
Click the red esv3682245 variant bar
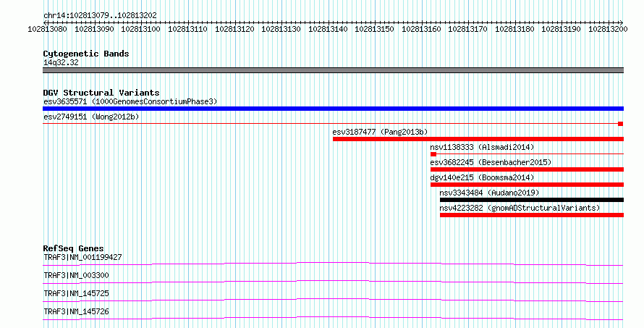tap(527, 169)
